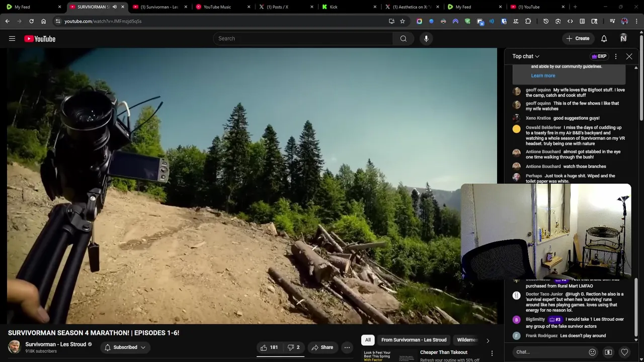Like the video with 181 likes
Image resolution: width=644 pixels, height=362 pixels.
click(x=269, y=347)
